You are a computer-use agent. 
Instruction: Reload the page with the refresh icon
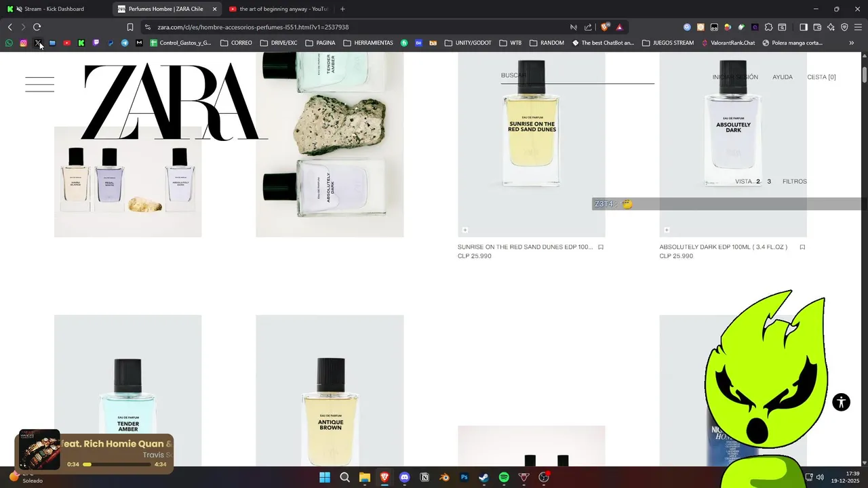pos(37,27)
